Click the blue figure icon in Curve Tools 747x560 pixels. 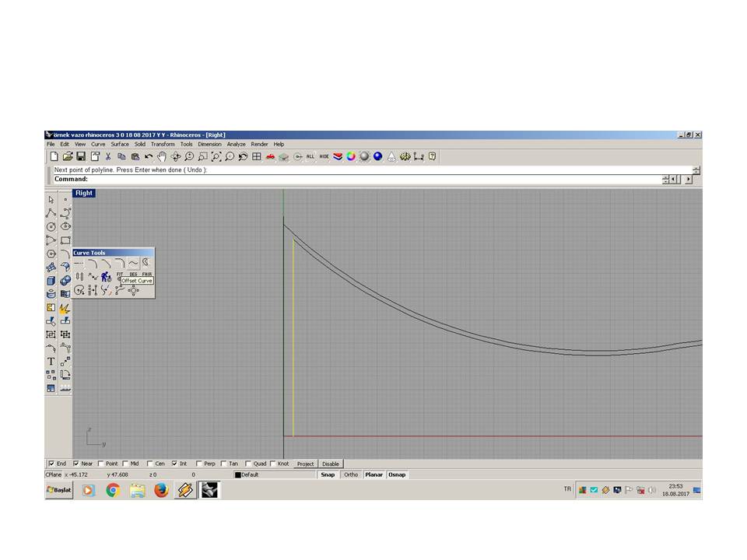pyautogui.click(x=107, y=277)
